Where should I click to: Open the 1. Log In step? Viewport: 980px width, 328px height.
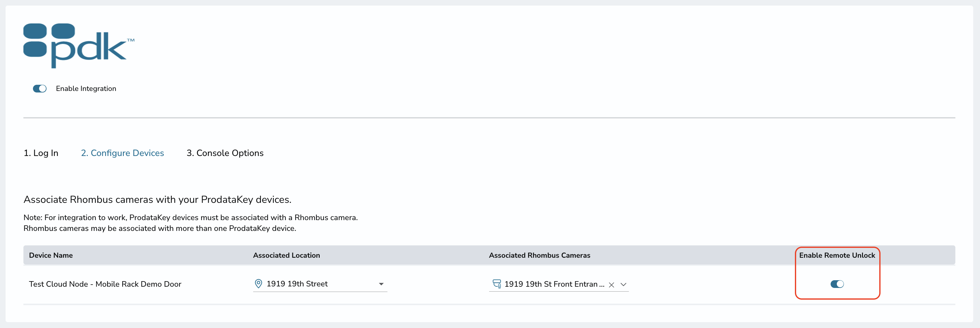[x=41, y=153]
